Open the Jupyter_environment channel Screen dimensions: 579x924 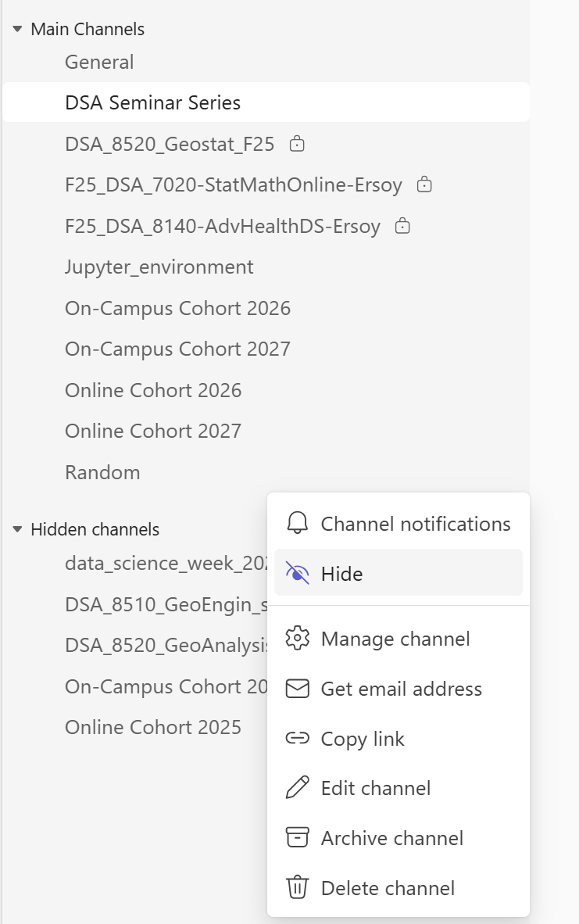point(159,267)
